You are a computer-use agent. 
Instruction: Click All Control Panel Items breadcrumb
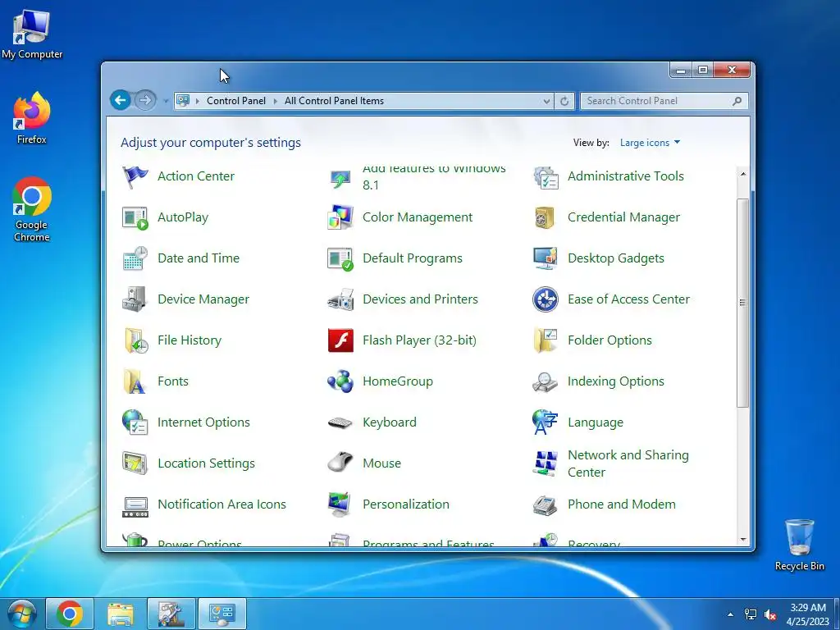click(335, 101)
